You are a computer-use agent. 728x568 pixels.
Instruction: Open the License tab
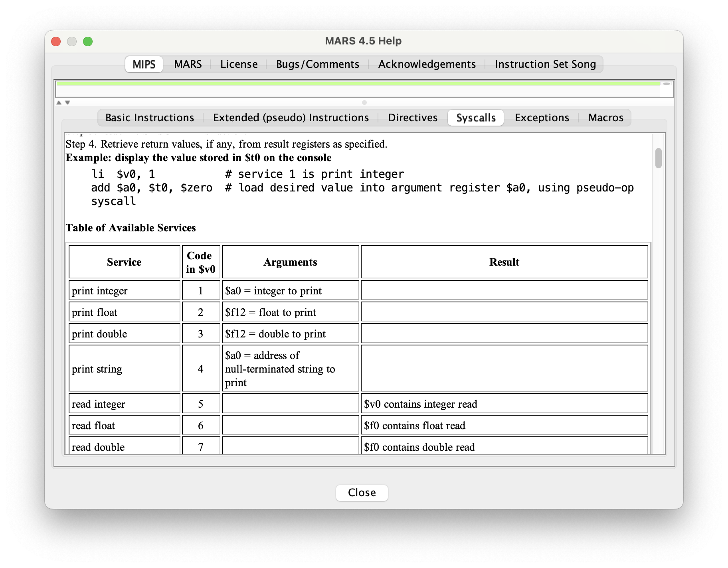click(x=239, y=64)
